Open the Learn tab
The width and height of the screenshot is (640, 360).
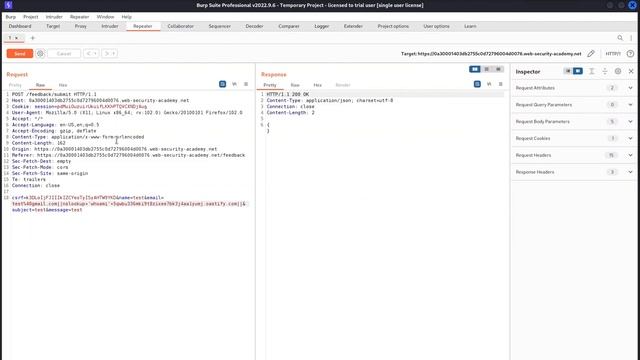click(470, 26)
